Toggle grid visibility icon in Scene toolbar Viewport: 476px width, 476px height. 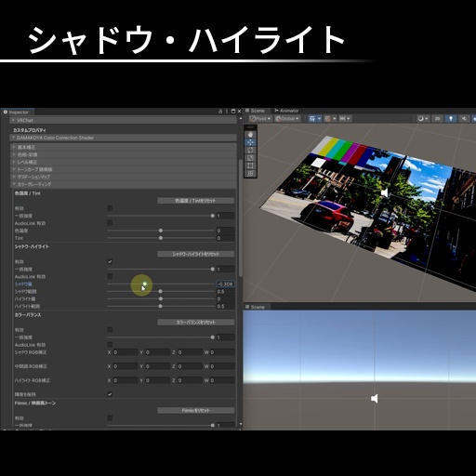(312, 119)
